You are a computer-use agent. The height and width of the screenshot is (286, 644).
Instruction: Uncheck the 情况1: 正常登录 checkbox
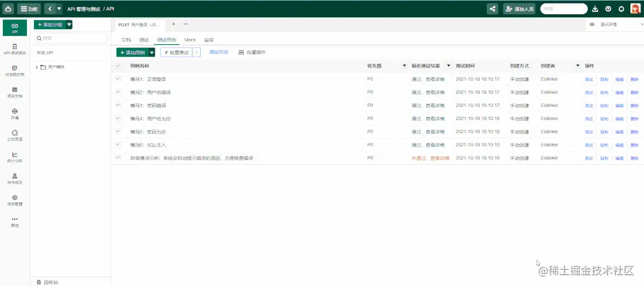point(118,79)
